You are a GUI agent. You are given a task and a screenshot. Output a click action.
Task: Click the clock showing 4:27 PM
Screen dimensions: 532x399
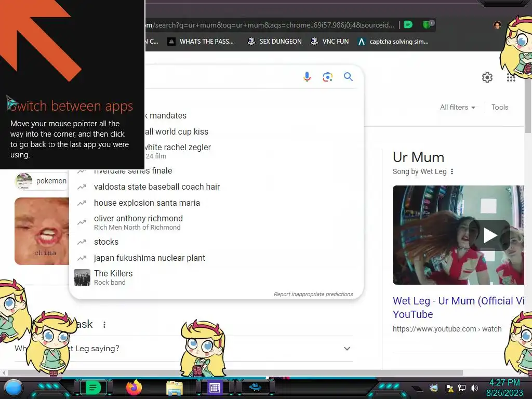(504, 383)
